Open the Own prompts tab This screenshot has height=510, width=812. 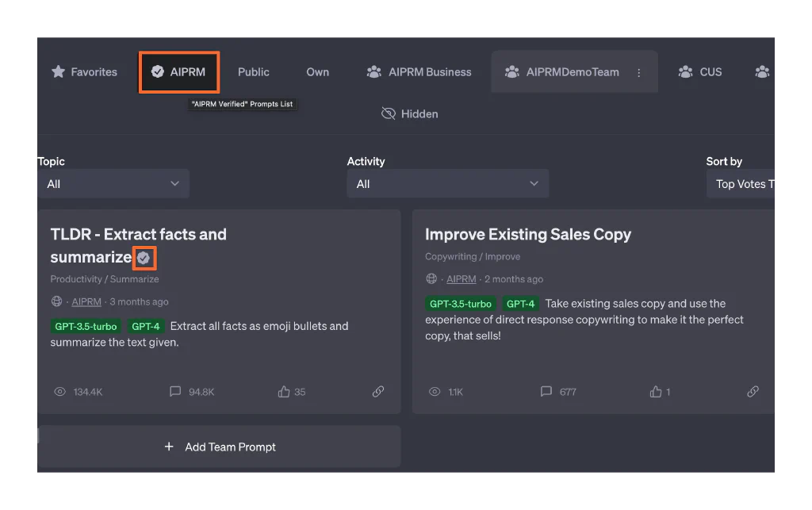(317, 72)
